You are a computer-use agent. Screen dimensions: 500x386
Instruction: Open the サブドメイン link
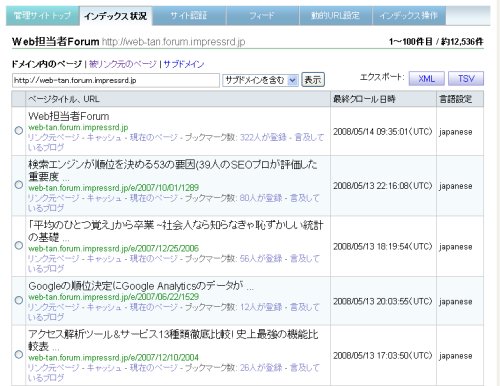coord(184,64)
